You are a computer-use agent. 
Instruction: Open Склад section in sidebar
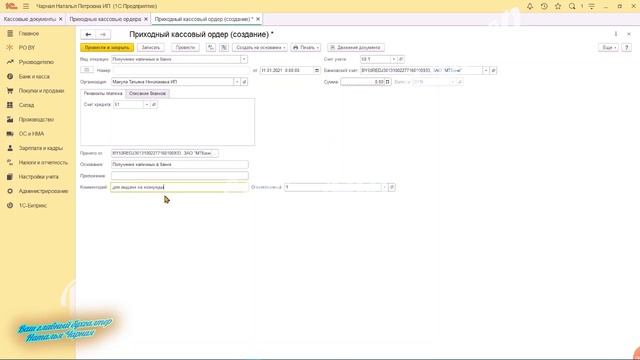point(26,105)
